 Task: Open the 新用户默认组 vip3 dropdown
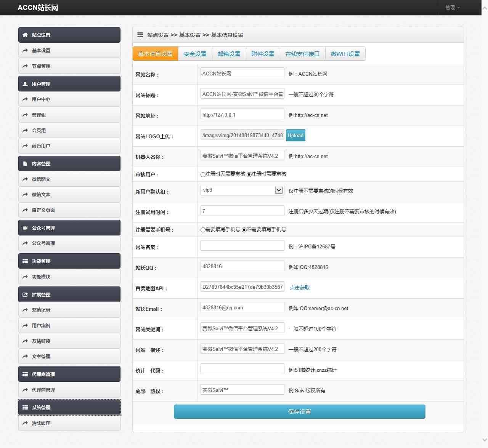click(x=242, y=190)
